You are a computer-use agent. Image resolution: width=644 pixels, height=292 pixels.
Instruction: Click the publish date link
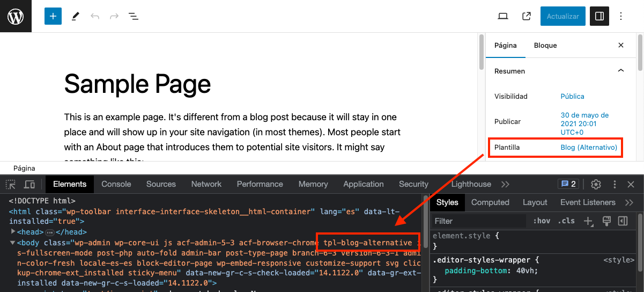(x=584, y=123)
